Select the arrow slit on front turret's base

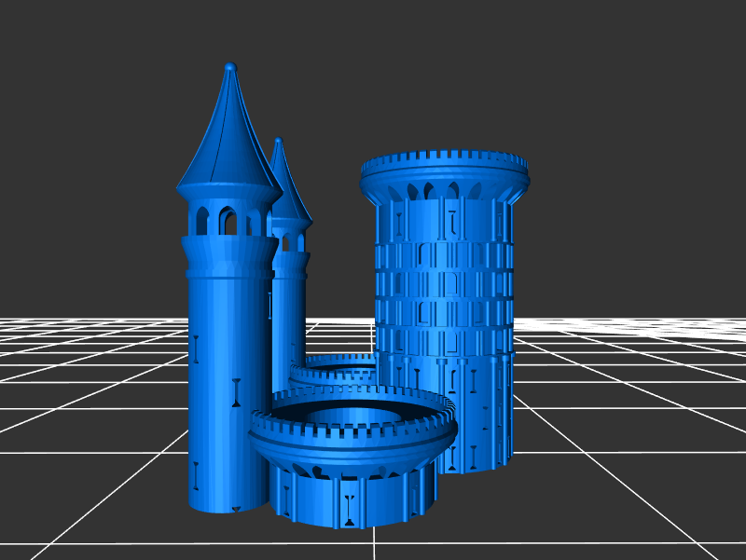click(349, 508)
